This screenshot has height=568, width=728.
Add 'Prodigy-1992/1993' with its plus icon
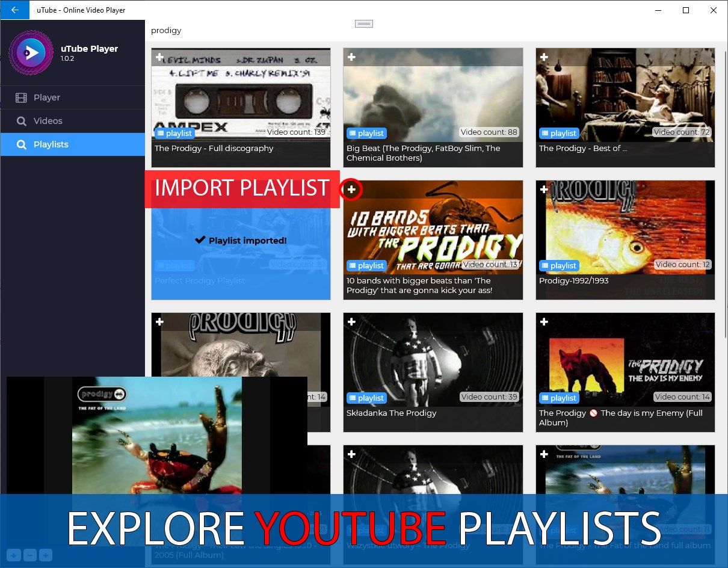(544, 190)
